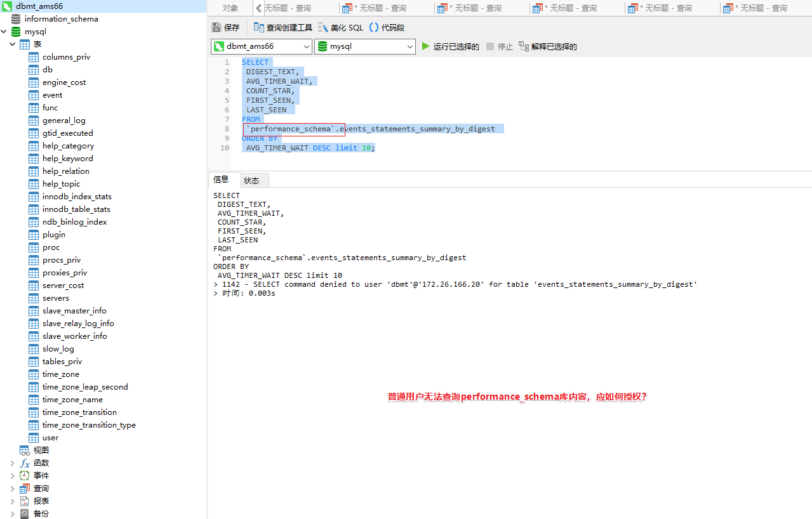Screen dimensions: 812x519
Task: Select the help_category table icon
Action: point(34,146)
